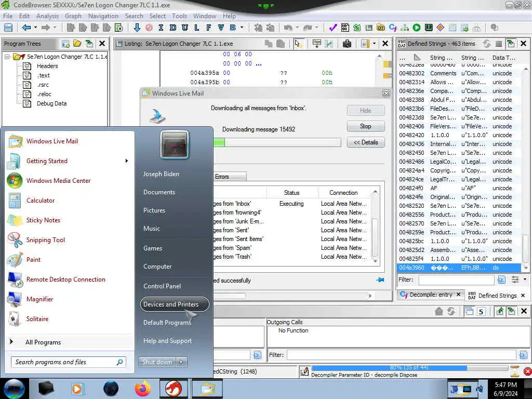The image size is (532, 399).
Task: Click the mail download progress bar
Action: coord(276,142)
